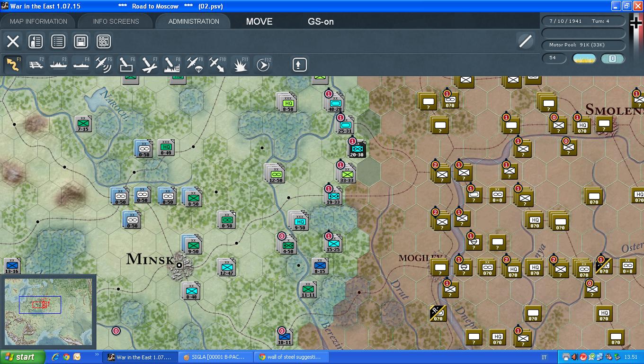This screenshot has height=364, width=644.
Task: Click the floppy disk save game icon
Action: [x=81, y=41]
